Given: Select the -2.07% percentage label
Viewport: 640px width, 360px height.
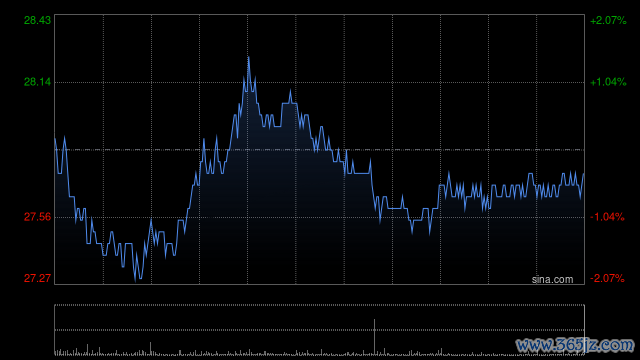Looking at the screenshot, I should (x=607, y=278).
